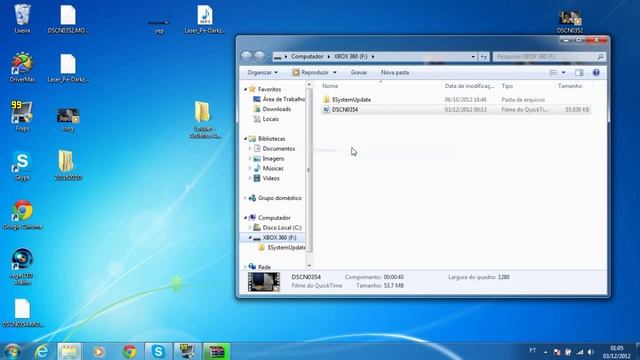Screen dimensions: 640x360
Task: Click the change view icon
Action: coord(553,73)
